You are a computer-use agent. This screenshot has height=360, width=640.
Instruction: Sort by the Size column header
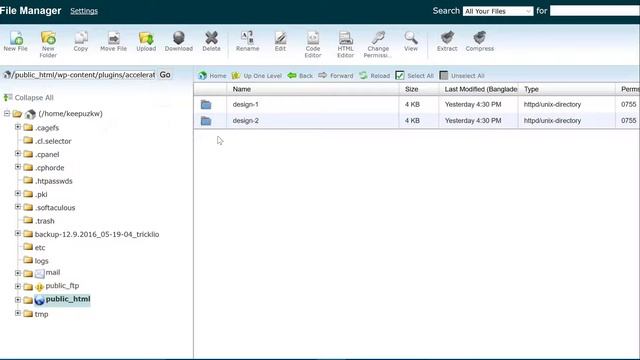click(419, 89)
